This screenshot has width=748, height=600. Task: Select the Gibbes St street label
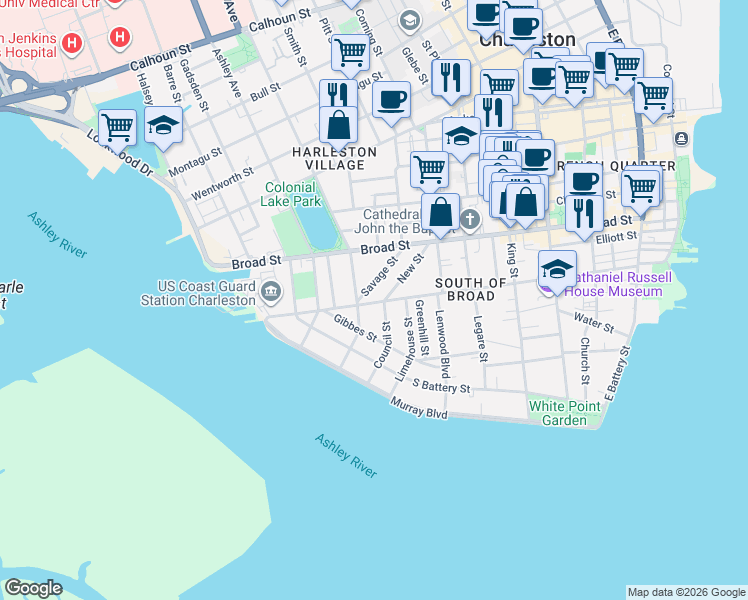click(355, 328)
